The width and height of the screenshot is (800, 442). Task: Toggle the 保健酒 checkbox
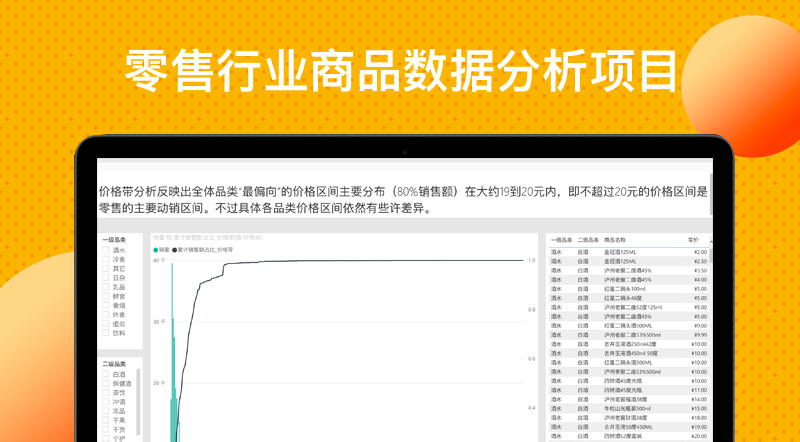click(106, 383)
